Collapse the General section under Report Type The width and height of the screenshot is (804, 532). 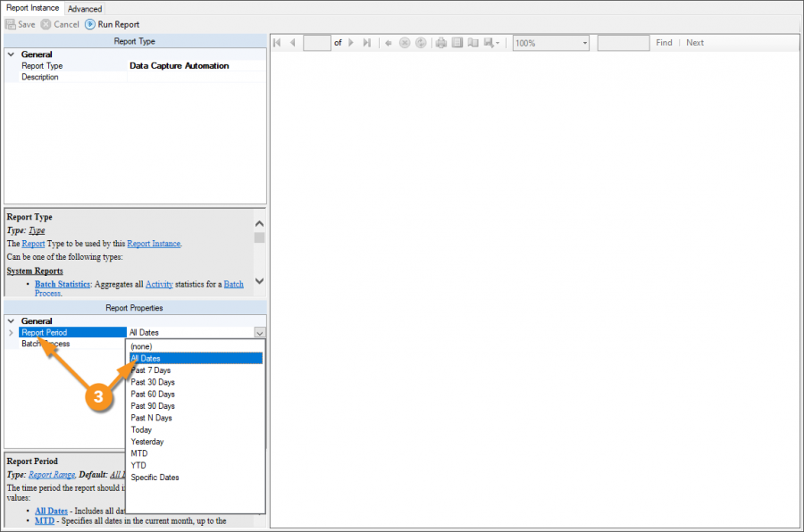pyautogui.click(x=11, y=54)
